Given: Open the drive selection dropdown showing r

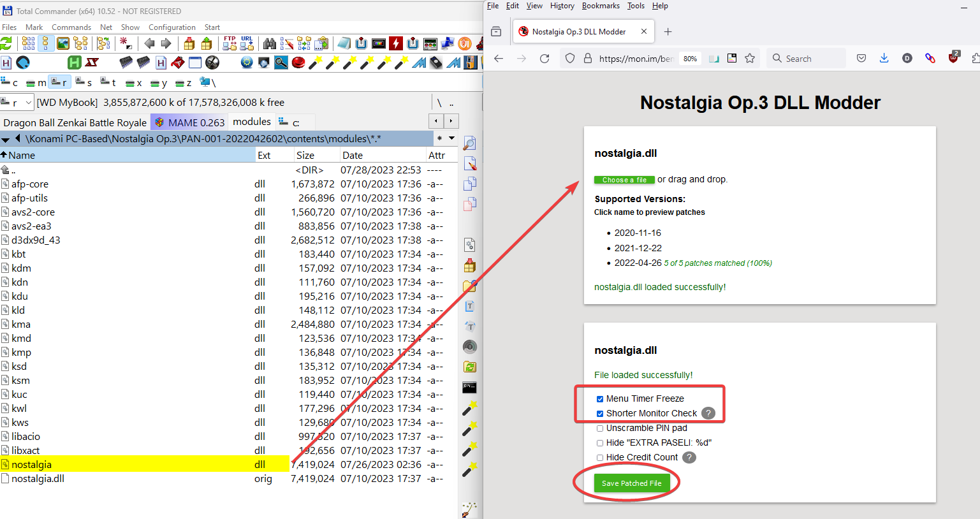Looking at the screenshot, I should point(17,102).
